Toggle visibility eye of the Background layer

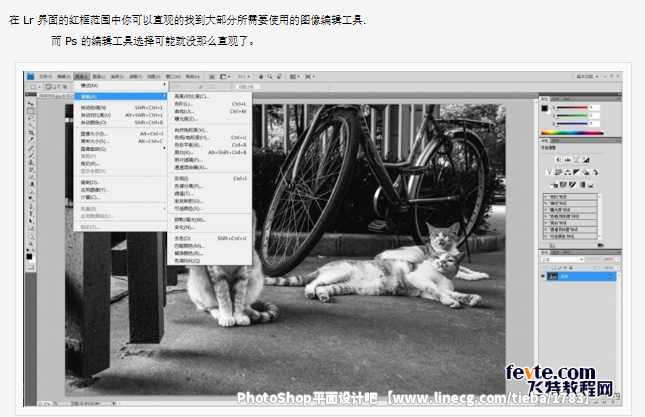[543, 277]
